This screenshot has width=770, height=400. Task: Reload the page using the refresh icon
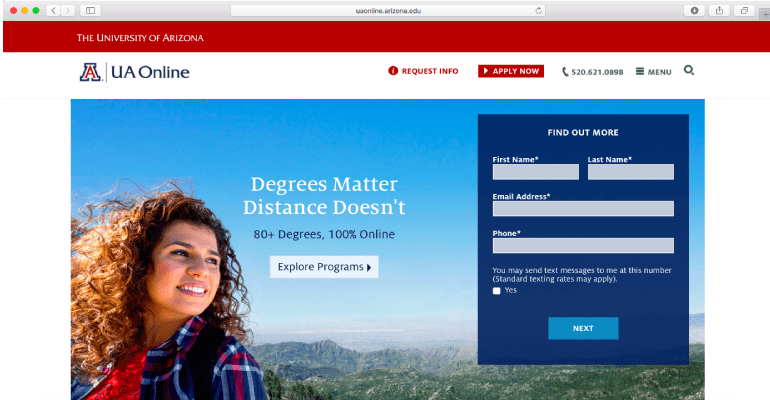point(538,10)
